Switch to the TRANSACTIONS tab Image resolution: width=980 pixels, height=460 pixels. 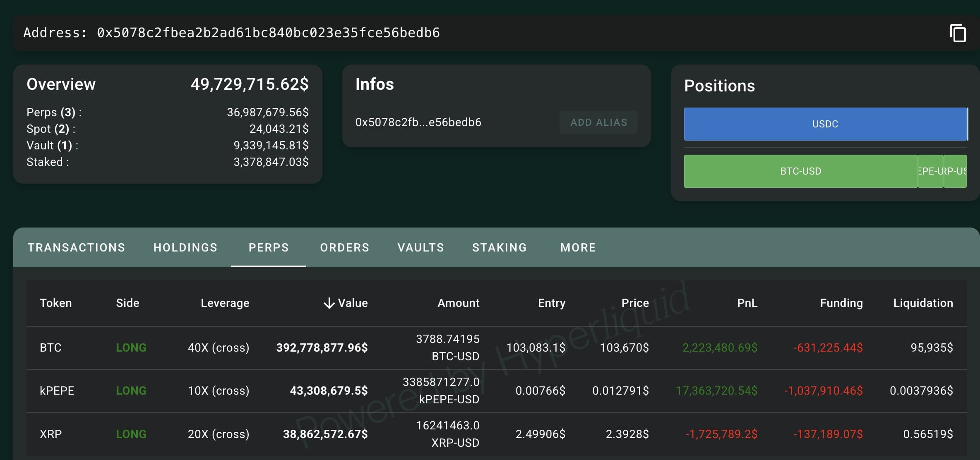(x=76, y=247)
